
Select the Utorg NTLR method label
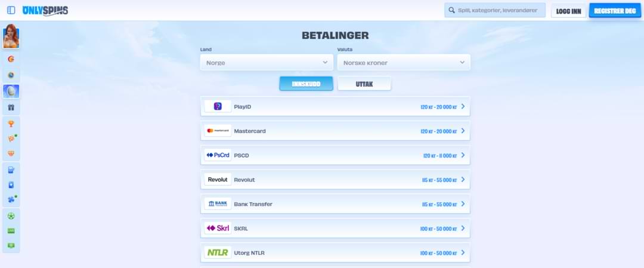249,253
